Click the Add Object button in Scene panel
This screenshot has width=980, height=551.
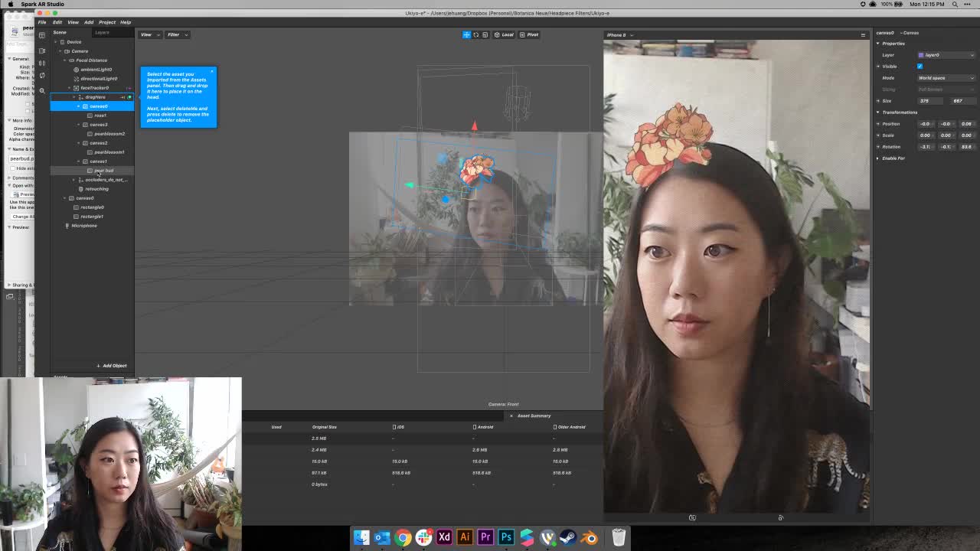pos(112,365)
